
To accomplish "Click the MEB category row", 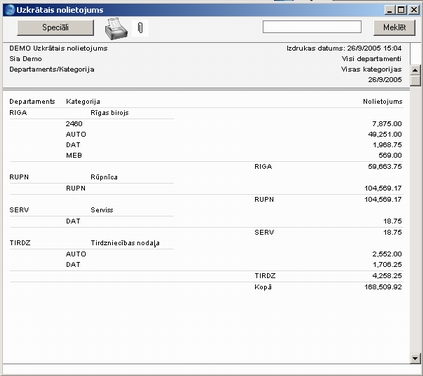I will click(74, 155).
